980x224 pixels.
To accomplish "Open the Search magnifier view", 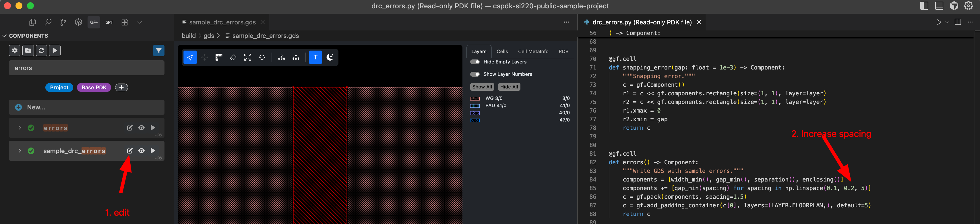I will 48,22.
